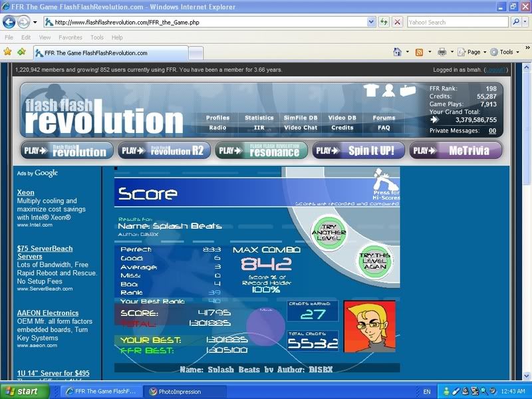Click the IE Home toolbar icon

(397, 52)
